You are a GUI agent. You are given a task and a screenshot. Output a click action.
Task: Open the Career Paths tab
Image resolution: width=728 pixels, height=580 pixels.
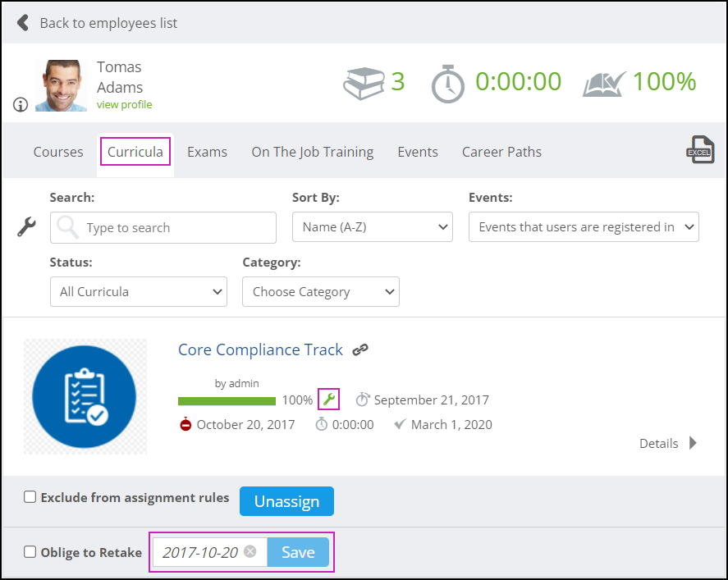pos(501,152)
